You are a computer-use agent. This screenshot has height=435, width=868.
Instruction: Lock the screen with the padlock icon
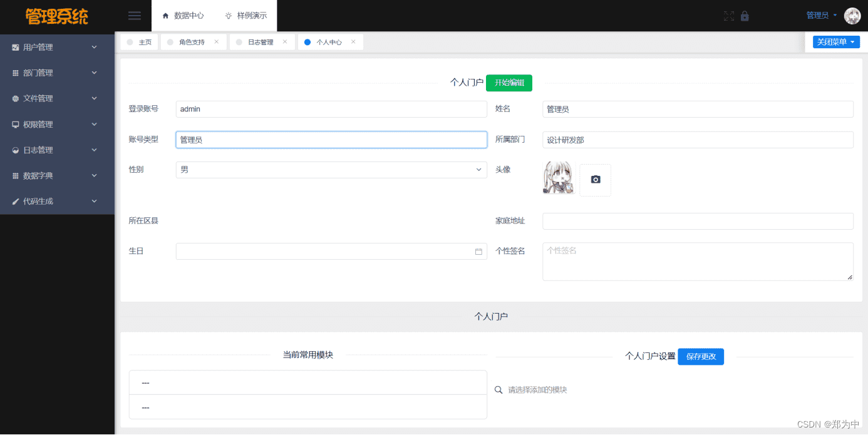click(745, 16)
